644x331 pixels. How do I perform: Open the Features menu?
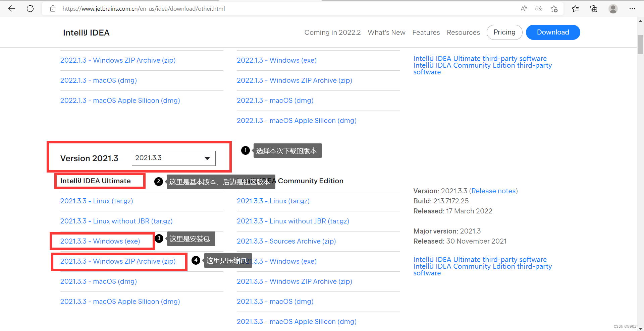(x=426, y=32)
